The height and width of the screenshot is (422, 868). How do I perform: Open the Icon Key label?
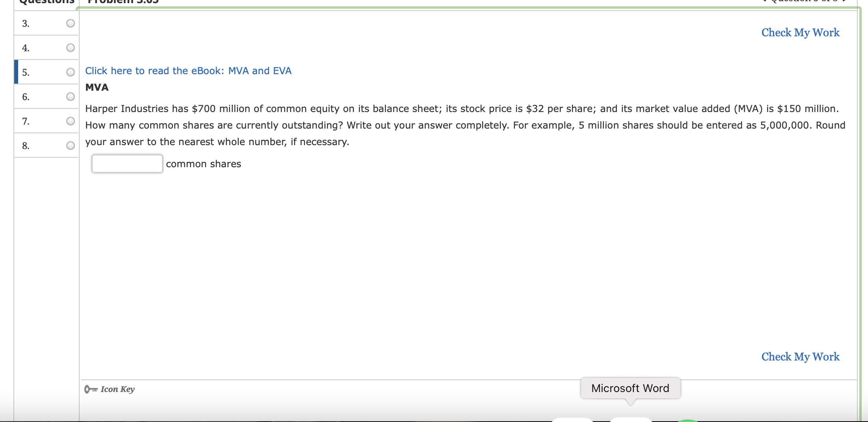(117, 389)
